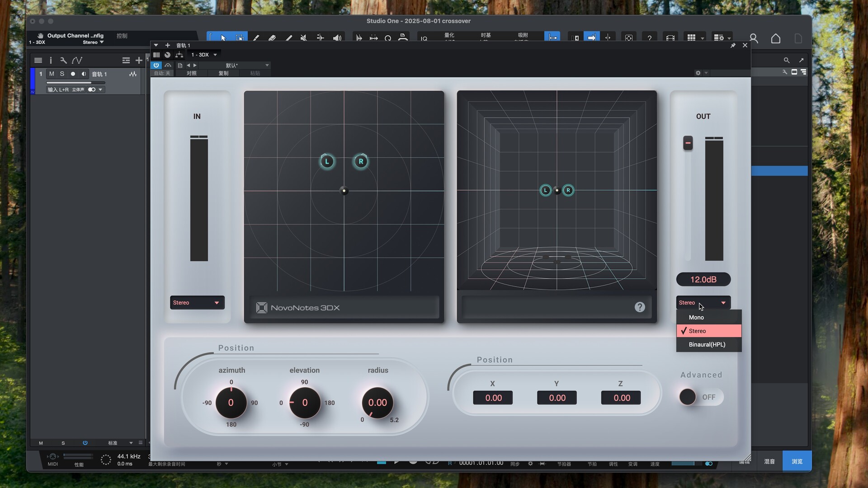Open plugin window gear settings icon
868x488 pixels.
(x=698, y=73)
